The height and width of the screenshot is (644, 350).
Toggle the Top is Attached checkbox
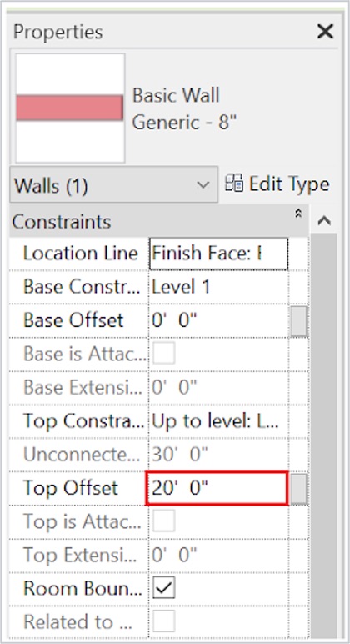[163, 521]
